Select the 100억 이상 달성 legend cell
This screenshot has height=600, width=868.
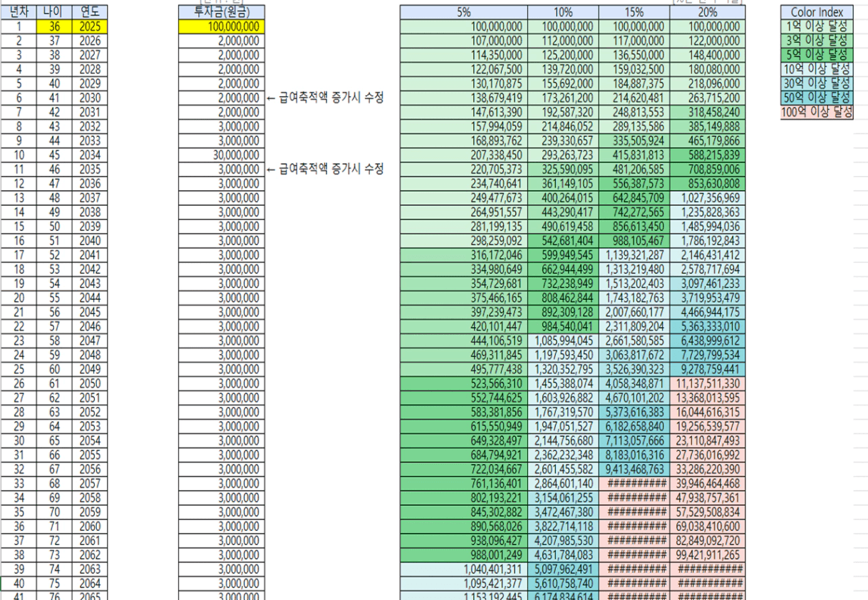tap(817, 112)
